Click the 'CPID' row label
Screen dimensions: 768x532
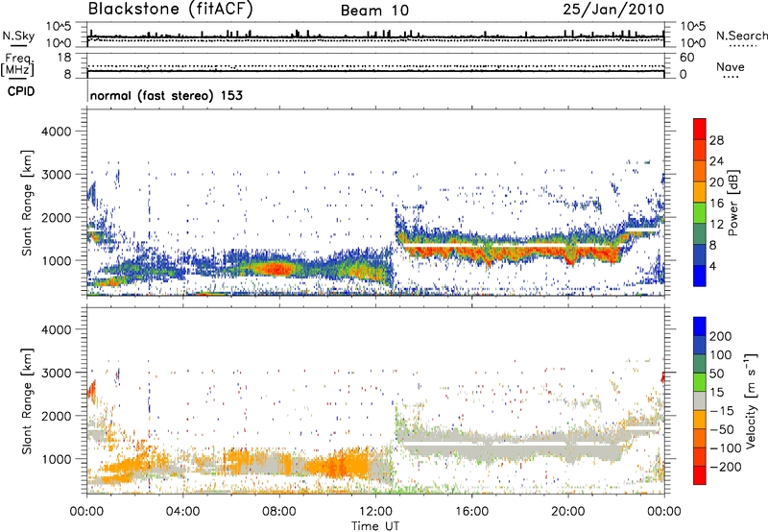pyautogui.click(x=21, y=91)
